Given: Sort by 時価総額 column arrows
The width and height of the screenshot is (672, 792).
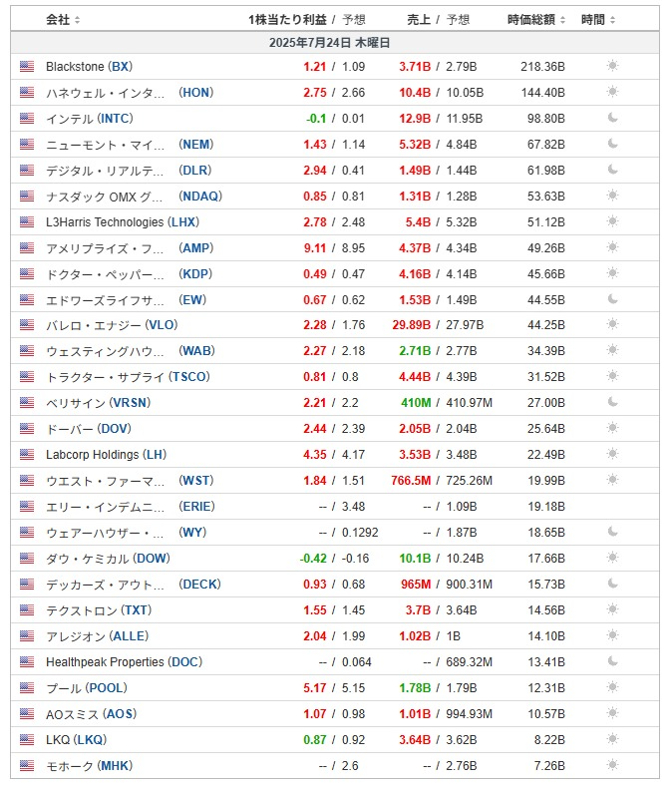Looking at the screenshot, I should pos(562,20).
